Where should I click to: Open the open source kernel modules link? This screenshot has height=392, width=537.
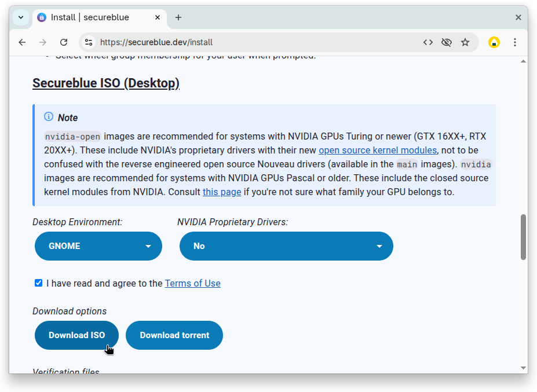(378, 151)
